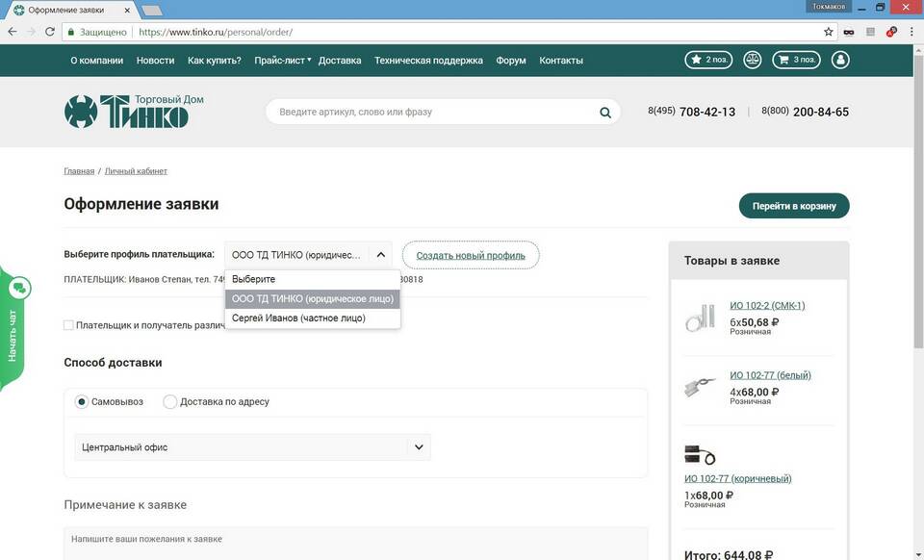Click Создать новый профиль link
This screenshot has width=924, height=560.
pyautogui.click(x=471, y=255)
